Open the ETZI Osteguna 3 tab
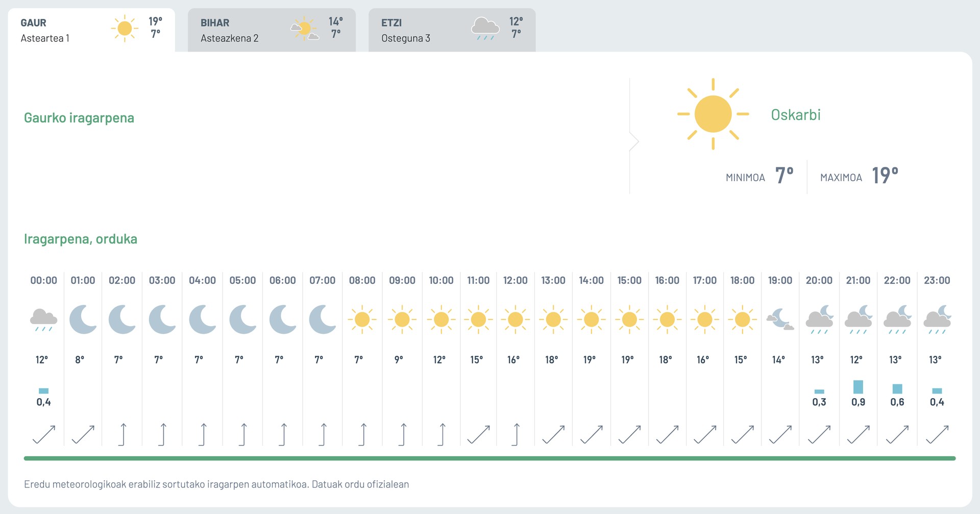Screen dimensions: 980x514 click(x=452, y=30)
